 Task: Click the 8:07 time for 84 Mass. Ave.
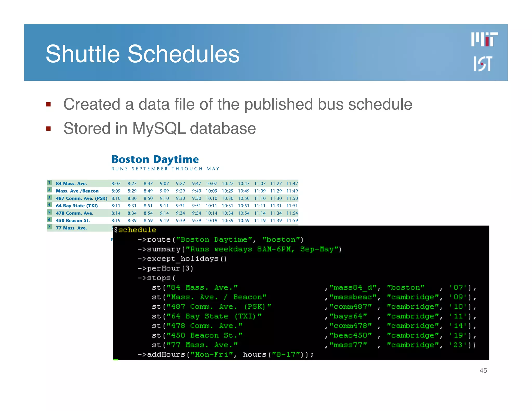pyautogui.click(x=116, y=184)
